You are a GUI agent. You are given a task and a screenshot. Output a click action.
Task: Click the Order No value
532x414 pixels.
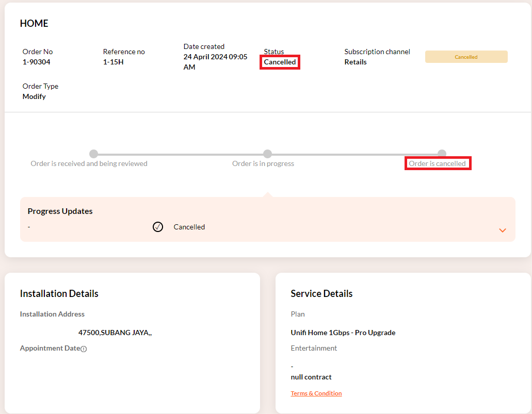49,62
